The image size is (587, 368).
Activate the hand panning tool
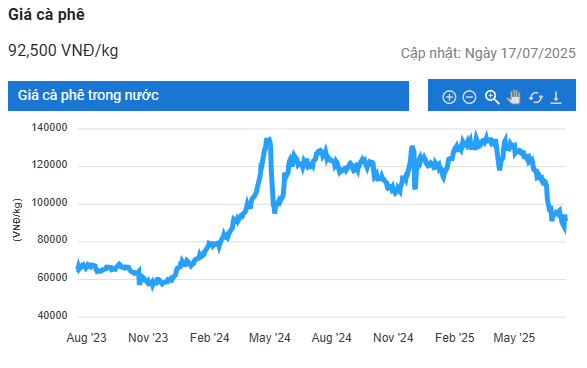[514, 97]
